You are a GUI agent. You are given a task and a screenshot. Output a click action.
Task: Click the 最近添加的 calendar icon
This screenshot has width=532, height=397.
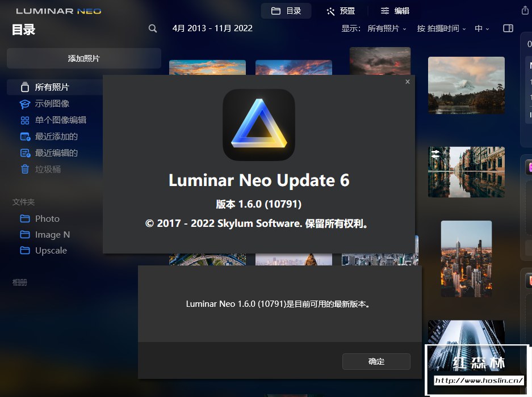point(25,137)
